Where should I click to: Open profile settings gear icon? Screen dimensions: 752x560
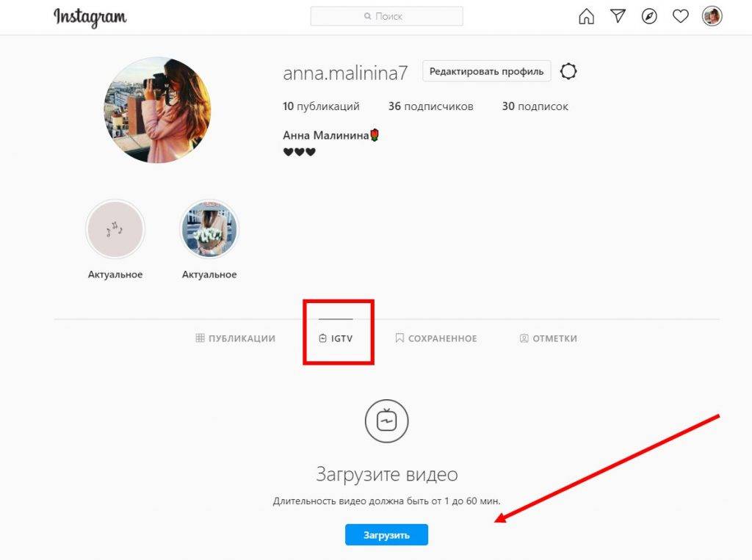click(x=568, y=71)
